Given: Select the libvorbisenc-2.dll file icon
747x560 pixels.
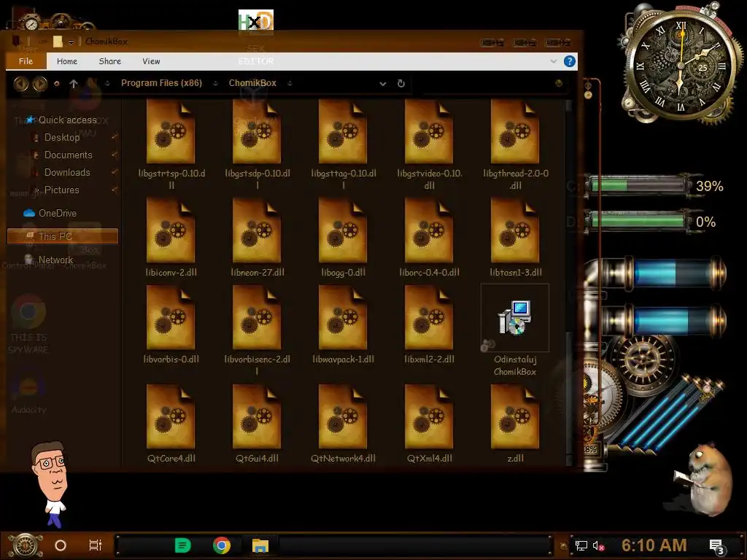Looking at the screenshot, I should pos(256,318).
